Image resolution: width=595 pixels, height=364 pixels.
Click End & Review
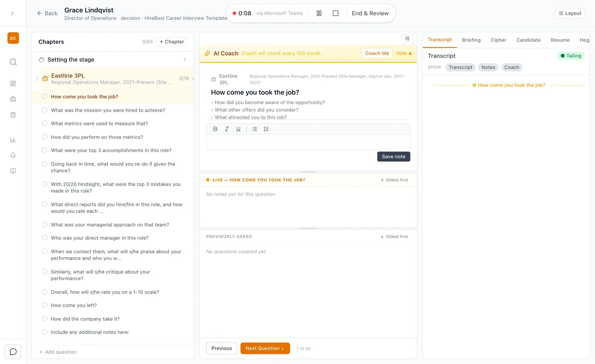(x=370, y=13)
